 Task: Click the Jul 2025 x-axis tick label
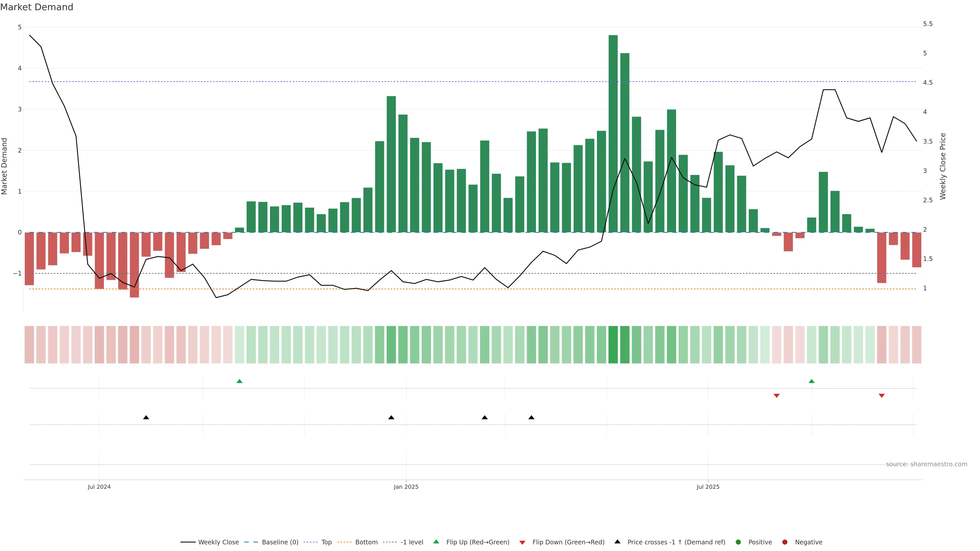pos(708,487)
